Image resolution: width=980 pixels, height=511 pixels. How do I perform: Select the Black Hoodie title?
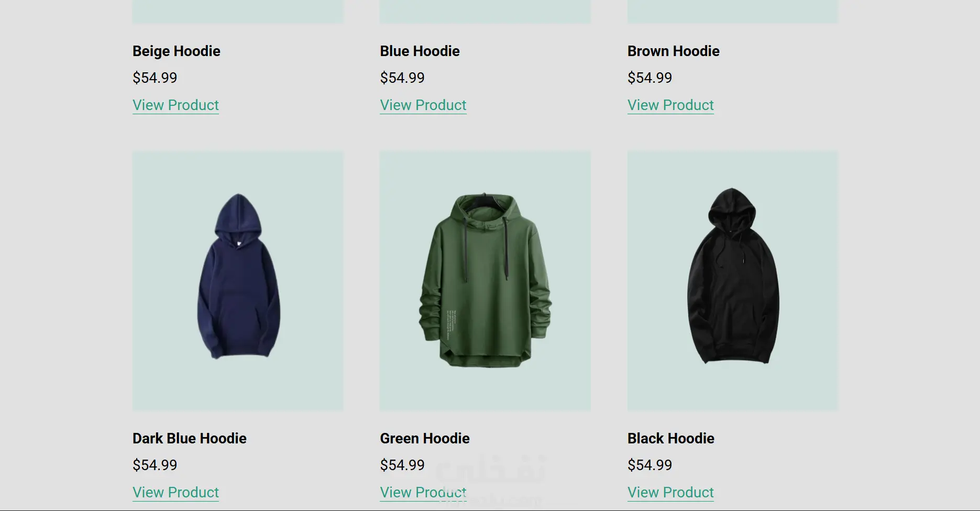click(x=671, y=438)
